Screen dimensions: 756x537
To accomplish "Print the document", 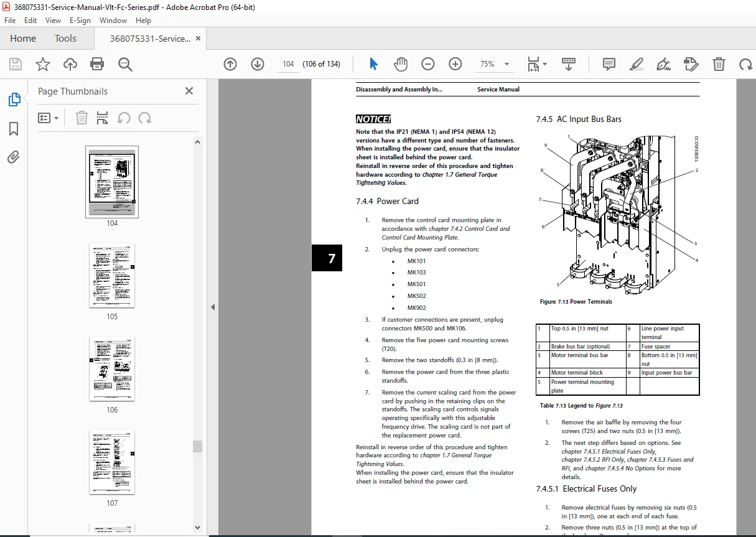I will coord(97,64).
